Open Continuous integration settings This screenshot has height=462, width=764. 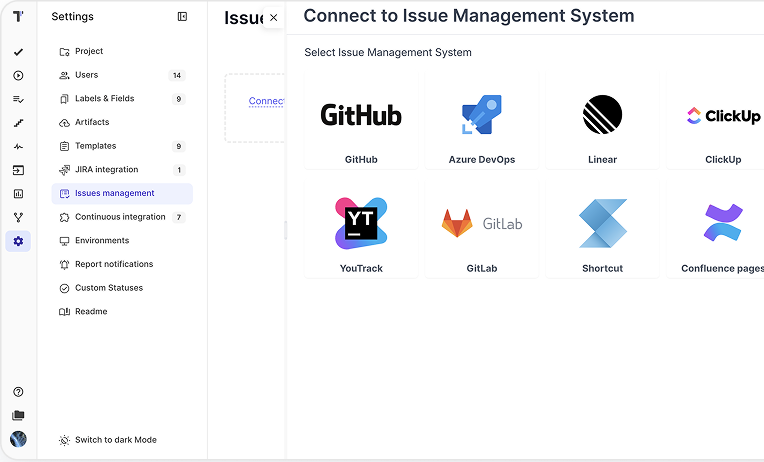(120, 217)
